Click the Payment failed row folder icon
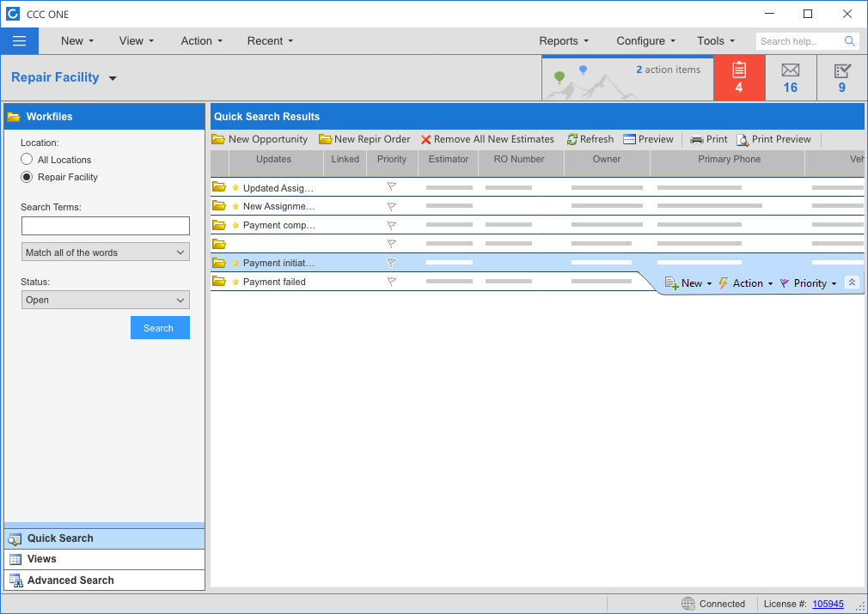The image size is (868, 614). point(219,281)
